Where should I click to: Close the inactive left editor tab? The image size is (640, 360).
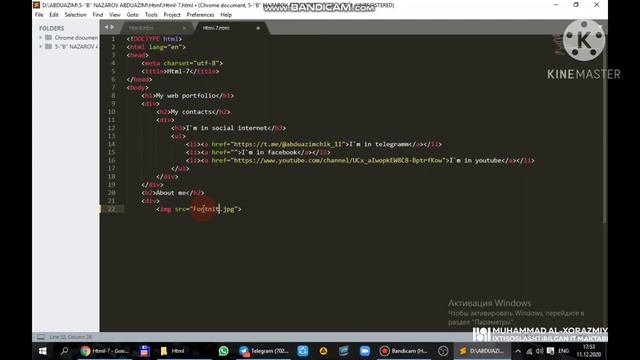(x=184, y=28)
